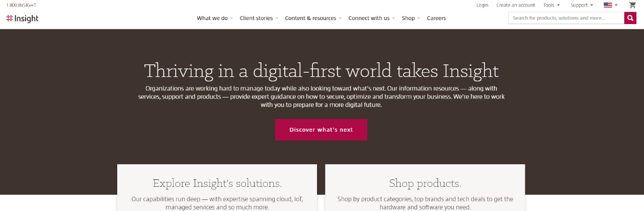Click the 1.800.INSIGHT phone number
The width and height of the screenshot is (644, 211).
tap(21, 5)
